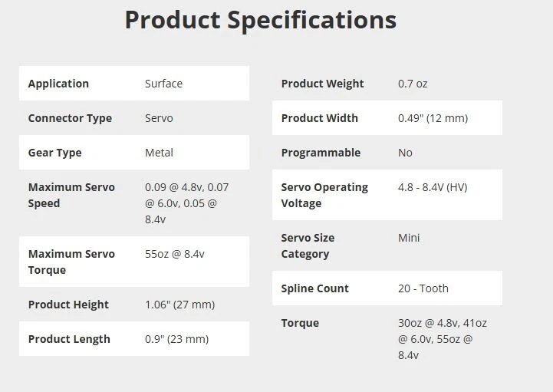Click the Programmable label

coord(321,153)
